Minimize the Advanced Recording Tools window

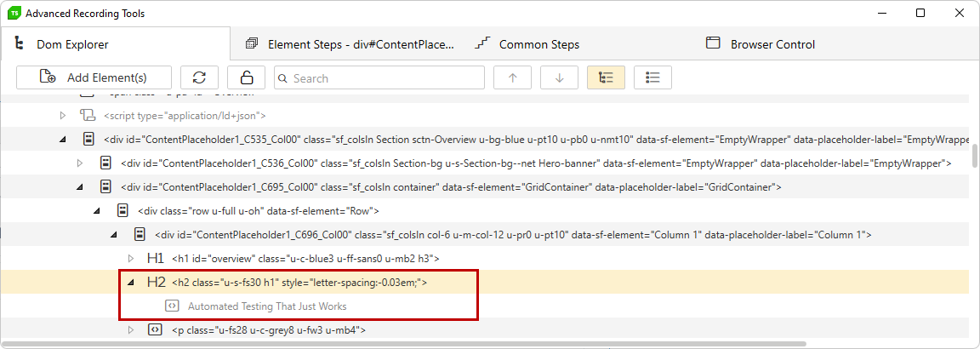coord(882,13)
